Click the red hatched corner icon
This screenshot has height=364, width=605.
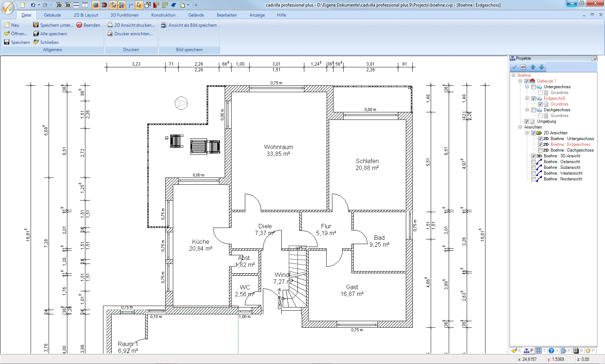(156, 5)
